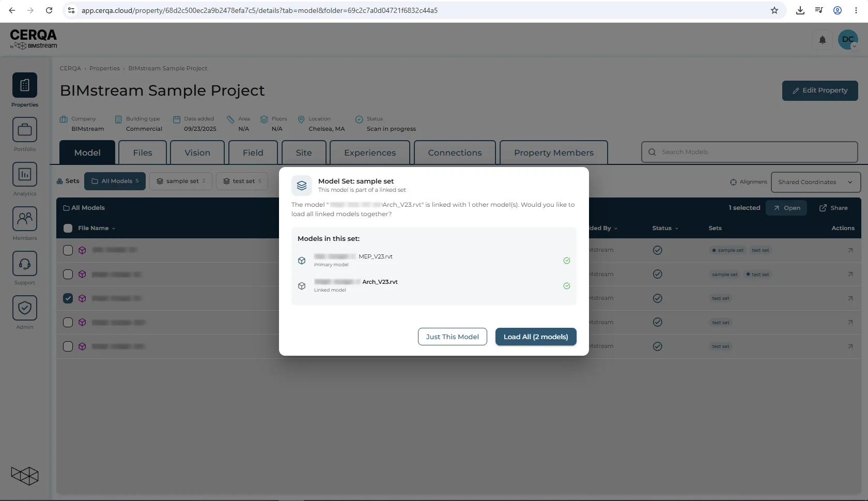
Task: Click the green check for MEP_V23.rvt
Action: 567,261
